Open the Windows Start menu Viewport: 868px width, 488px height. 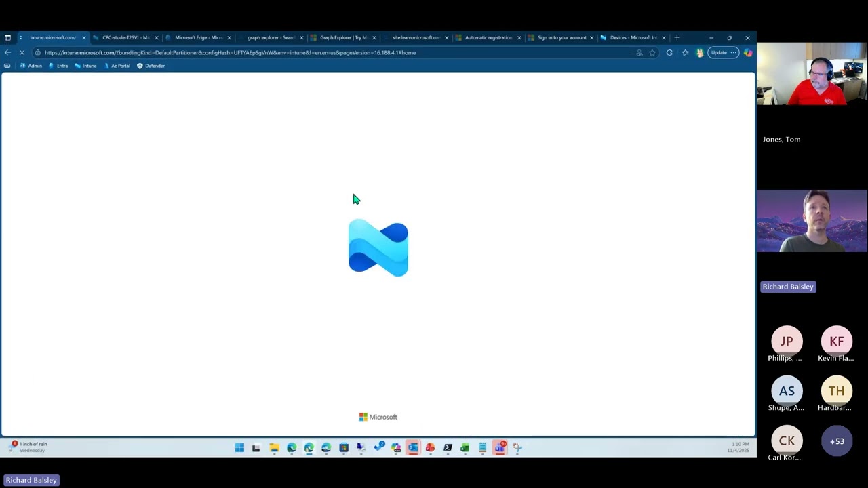tap(239, 447)
